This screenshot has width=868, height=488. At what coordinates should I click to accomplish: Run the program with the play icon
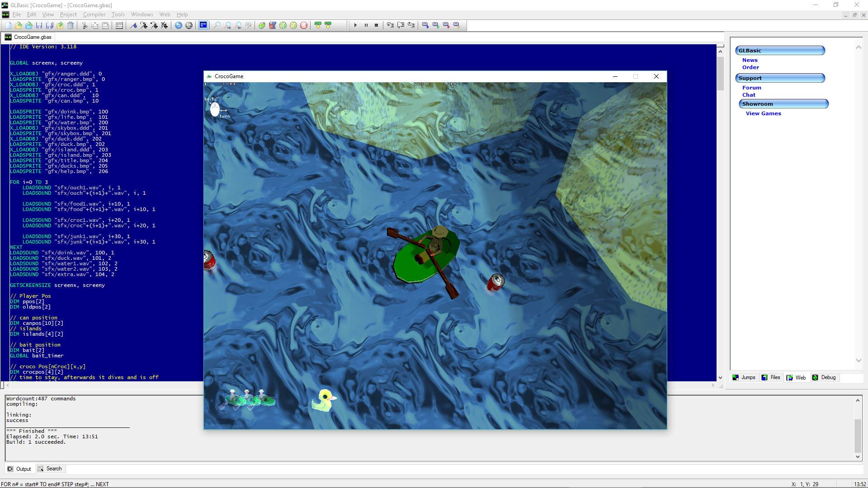tap(356, 25)
